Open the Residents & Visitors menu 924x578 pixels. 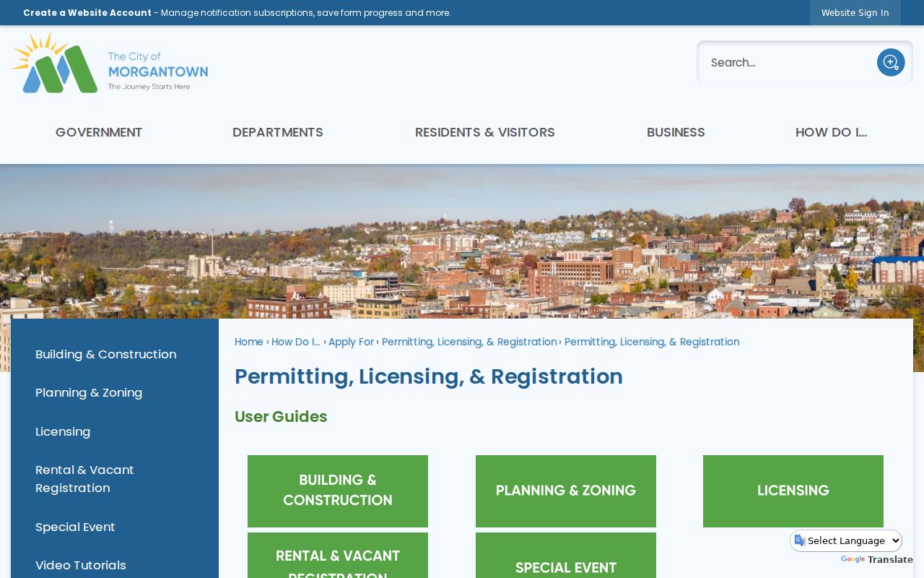[x=485, y=132]
